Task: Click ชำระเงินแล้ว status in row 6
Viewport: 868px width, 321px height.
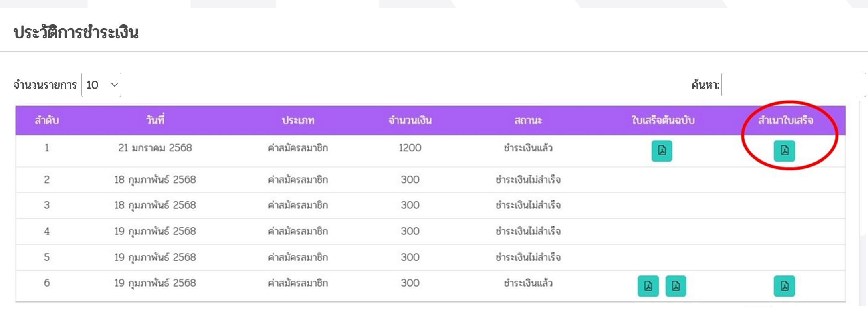Action: click(528, 283)
